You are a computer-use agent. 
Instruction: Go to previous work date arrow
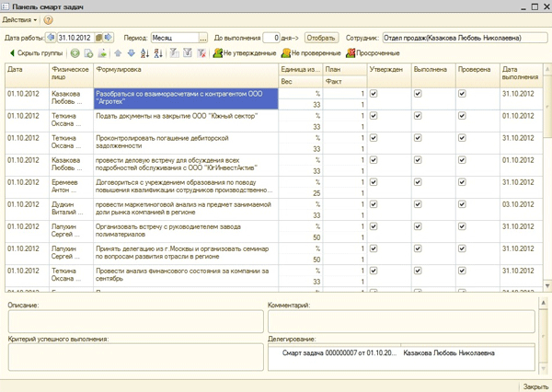pos(51,38)
